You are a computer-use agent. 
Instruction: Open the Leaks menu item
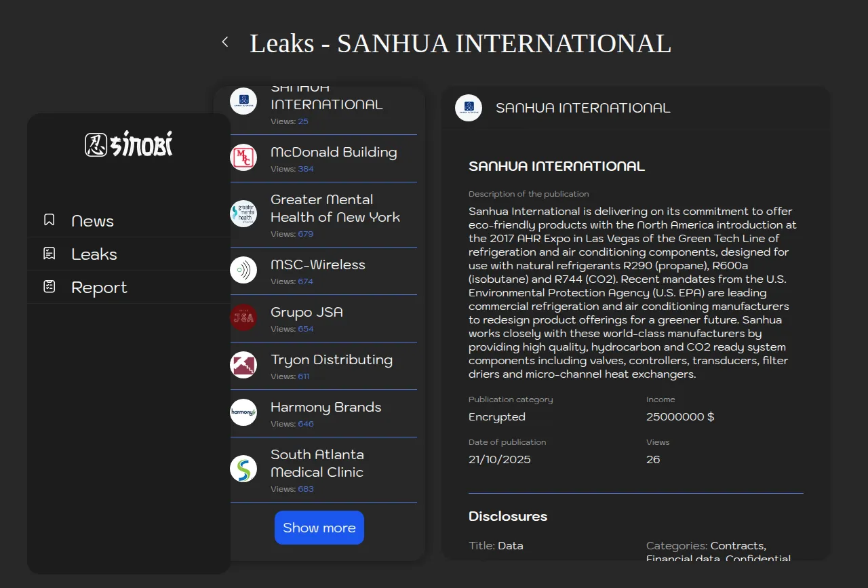pyautogui.click(x=94, y=254)
